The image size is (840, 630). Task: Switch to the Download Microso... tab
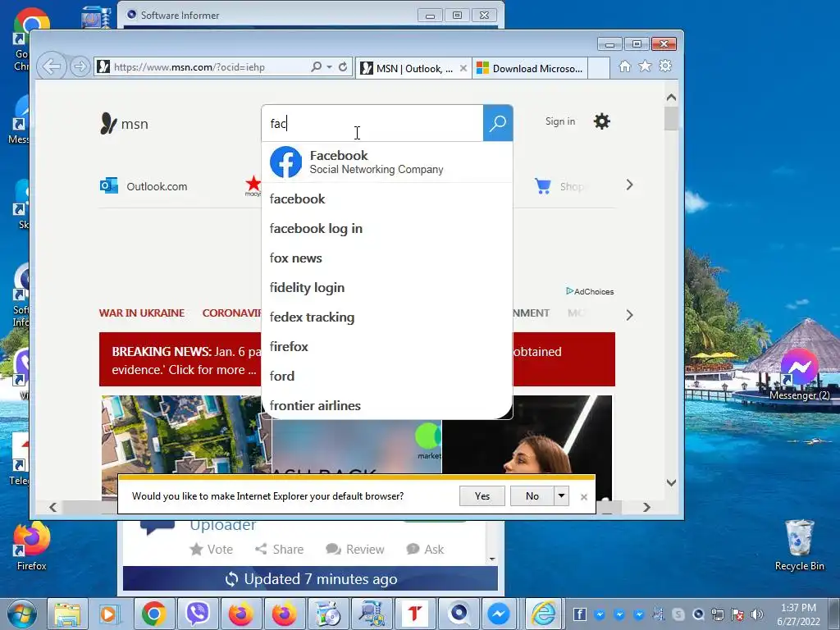531,69
